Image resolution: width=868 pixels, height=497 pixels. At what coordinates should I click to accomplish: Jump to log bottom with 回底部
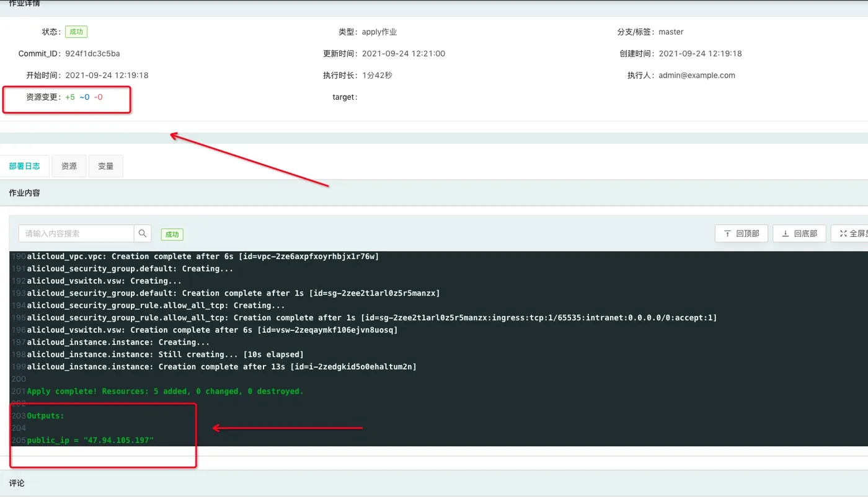pyautogui.click(x=799, y=234)
